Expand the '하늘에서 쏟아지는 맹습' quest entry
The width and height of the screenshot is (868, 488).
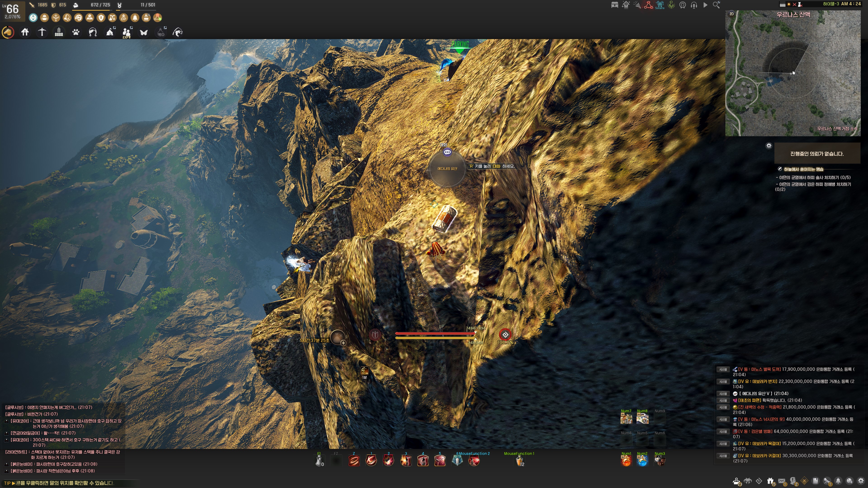[x=803, y=169]
